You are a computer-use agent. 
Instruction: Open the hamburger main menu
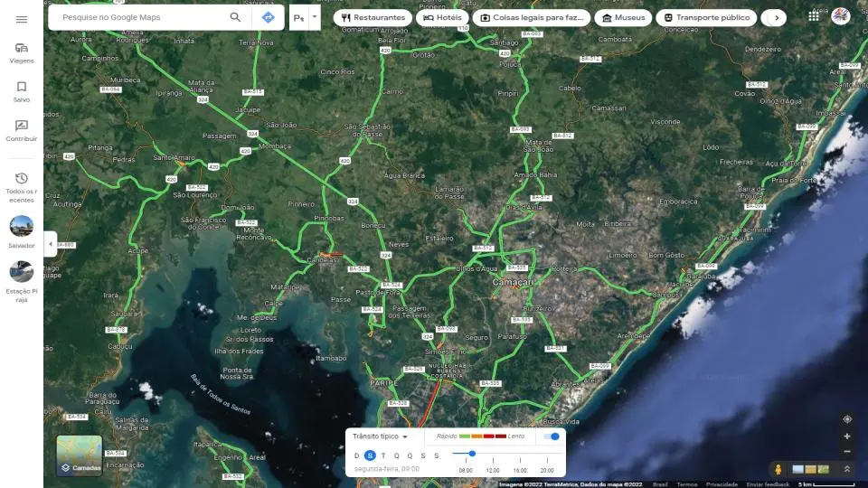pyautogui.click(x=22, y=19)
